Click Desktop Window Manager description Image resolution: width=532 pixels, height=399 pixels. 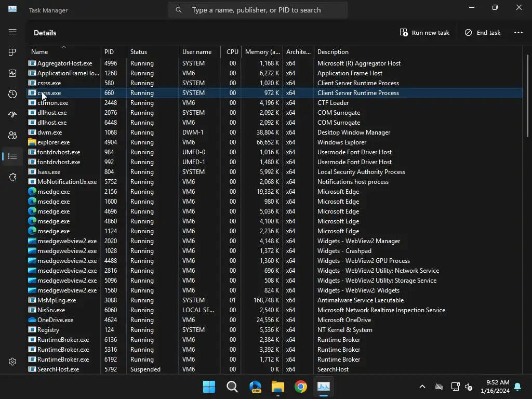pos(353,132)
